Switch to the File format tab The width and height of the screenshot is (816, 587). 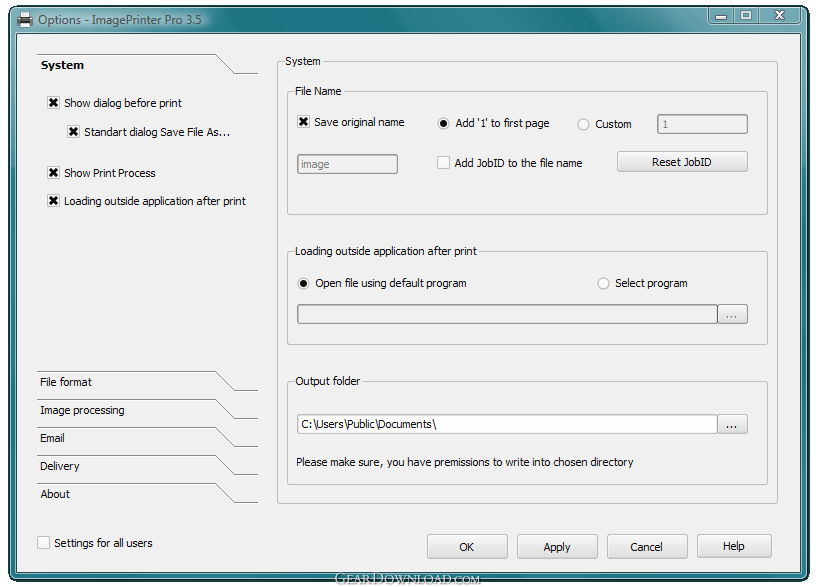(x=66, y=382)
